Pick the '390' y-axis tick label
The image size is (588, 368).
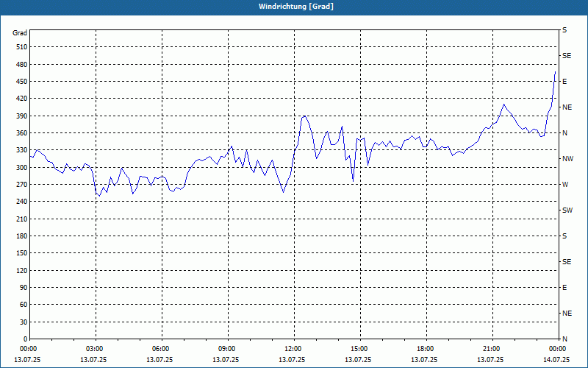[22, 116]
